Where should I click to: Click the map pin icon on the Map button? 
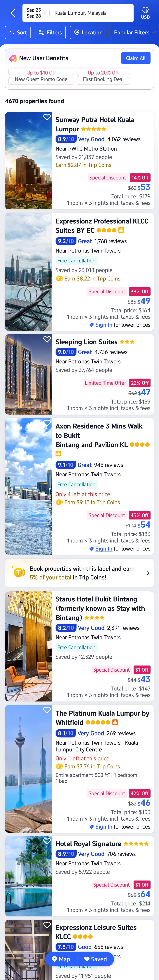pyautogui.click(x=55, y=959)
